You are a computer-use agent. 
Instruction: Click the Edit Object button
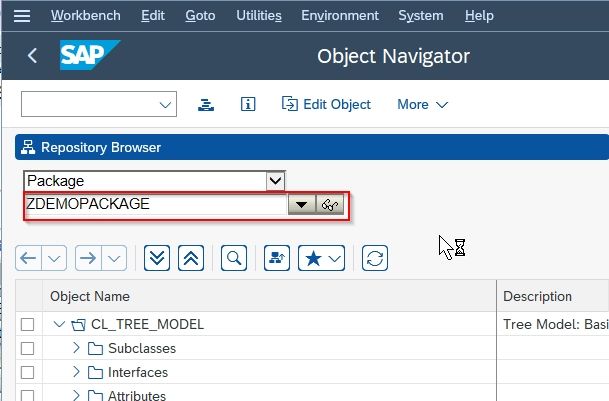(326, 105)
